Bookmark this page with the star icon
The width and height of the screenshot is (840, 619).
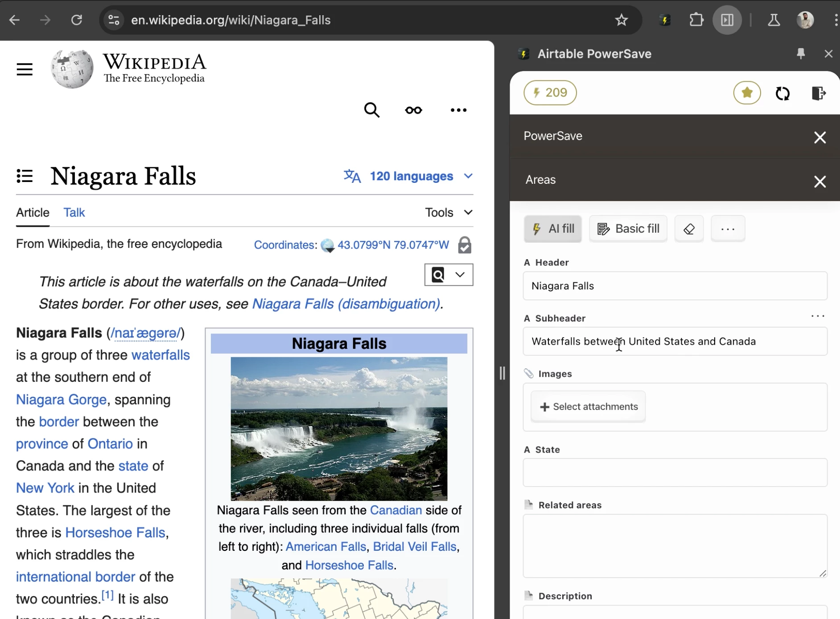click(x=621, y=20)
